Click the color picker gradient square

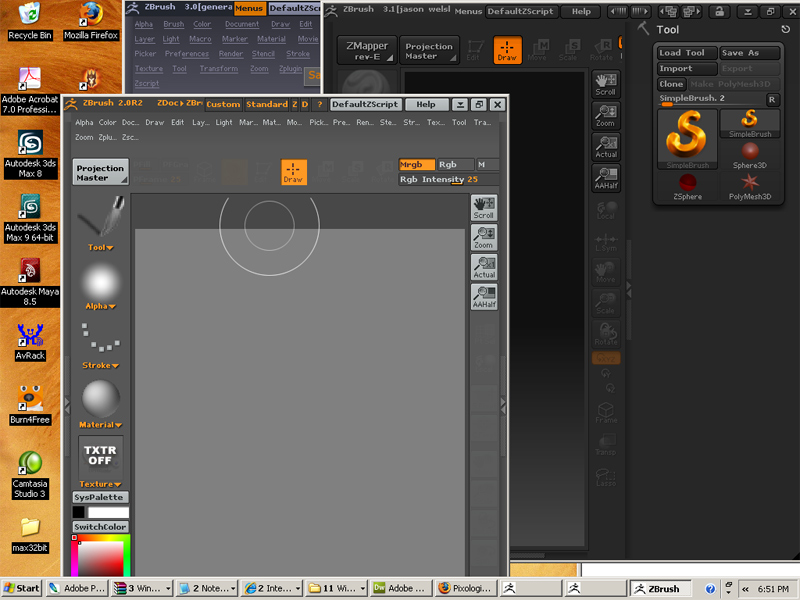(100, 558)
